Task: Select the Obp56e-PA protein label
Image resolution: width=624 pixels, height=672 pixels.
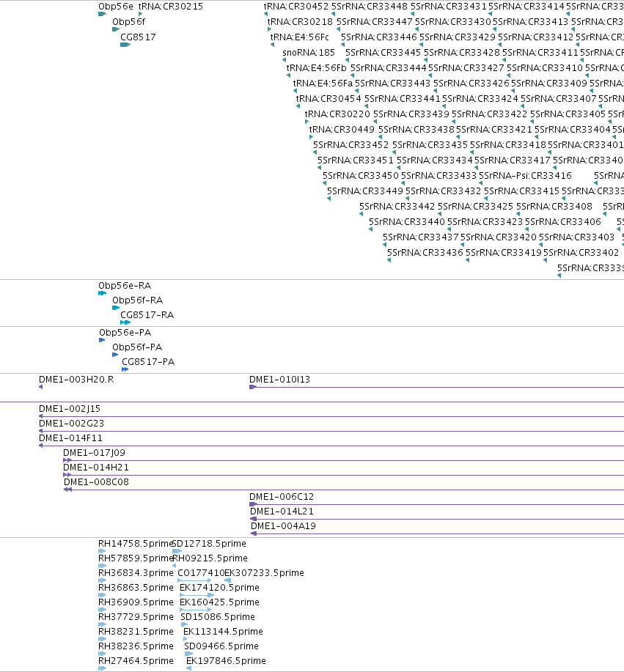Action: tap(125, 333)
